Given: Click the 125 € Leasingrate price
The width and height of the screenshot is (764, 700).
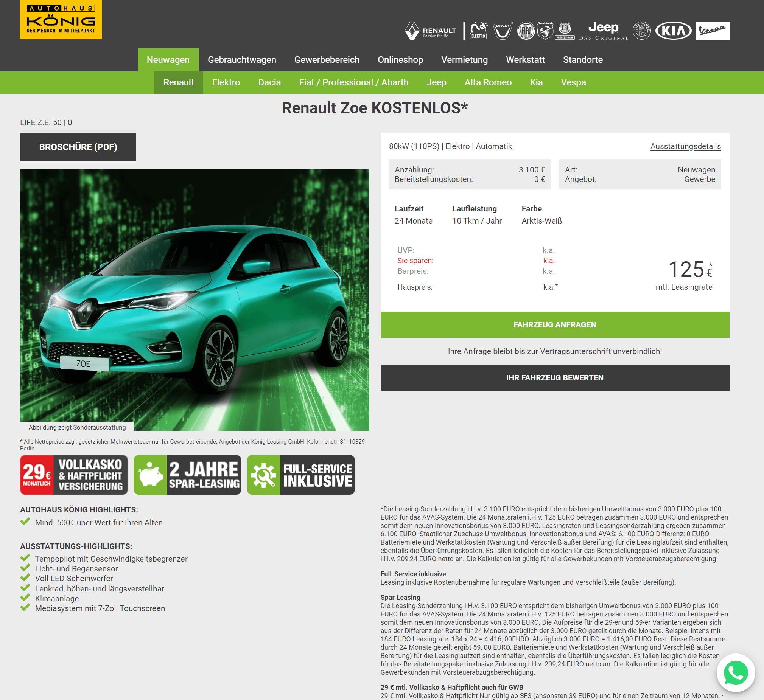Looking at the screenshot, I should pos(690,270).
